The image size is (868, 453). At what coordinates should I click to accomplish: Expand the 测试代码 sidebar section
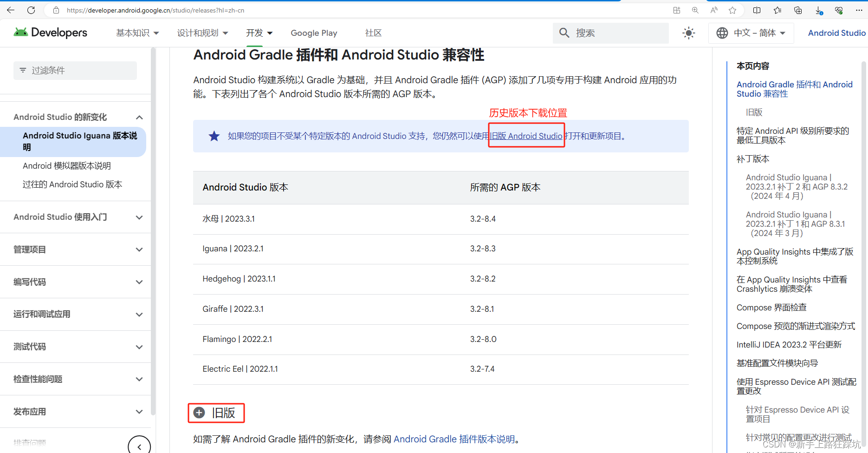(x=139, y=347)
